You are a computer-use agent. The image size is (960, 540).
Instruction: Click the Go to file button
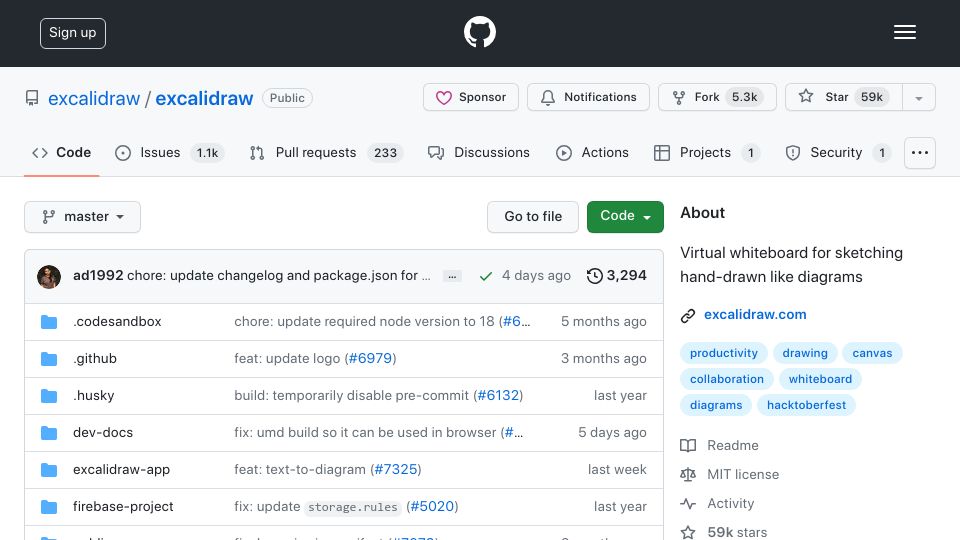click(x=533, y=217)
